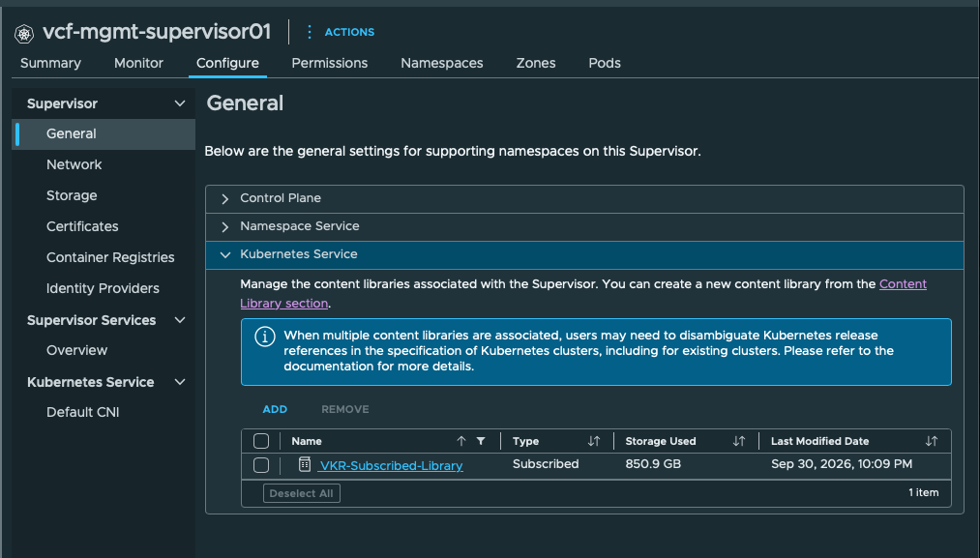The height and width of the screenshot is (558, 980).
Task: Sort by Last Modified Date column
Action: 932,441
